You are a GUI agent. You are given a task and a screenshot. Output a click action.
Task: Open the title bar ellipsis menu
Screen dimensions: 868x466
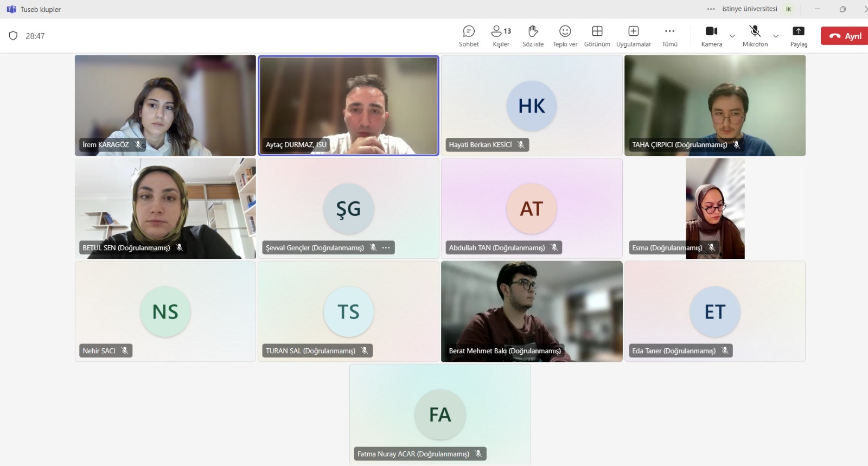[x=711, y=9]
